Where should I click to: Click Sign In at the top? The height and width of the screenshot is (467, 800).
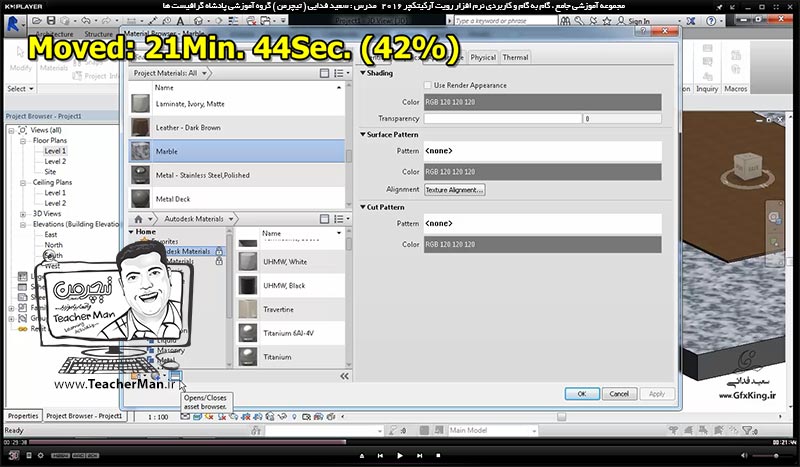pyautogui.click(x=639, y=21)
